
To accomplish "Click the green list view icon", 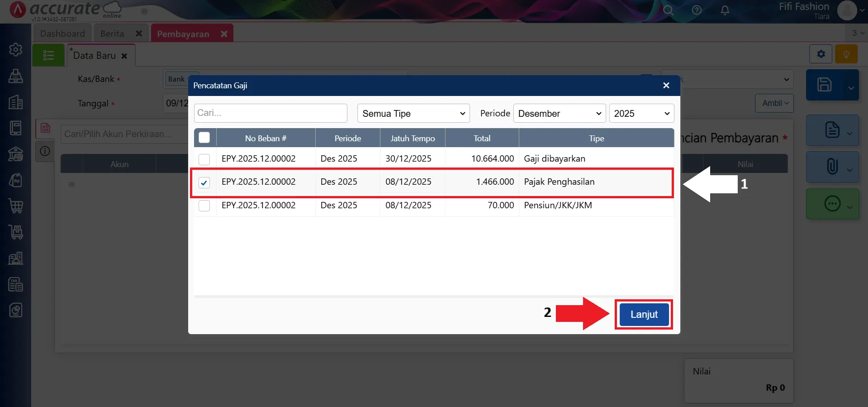I will point(48,56).
